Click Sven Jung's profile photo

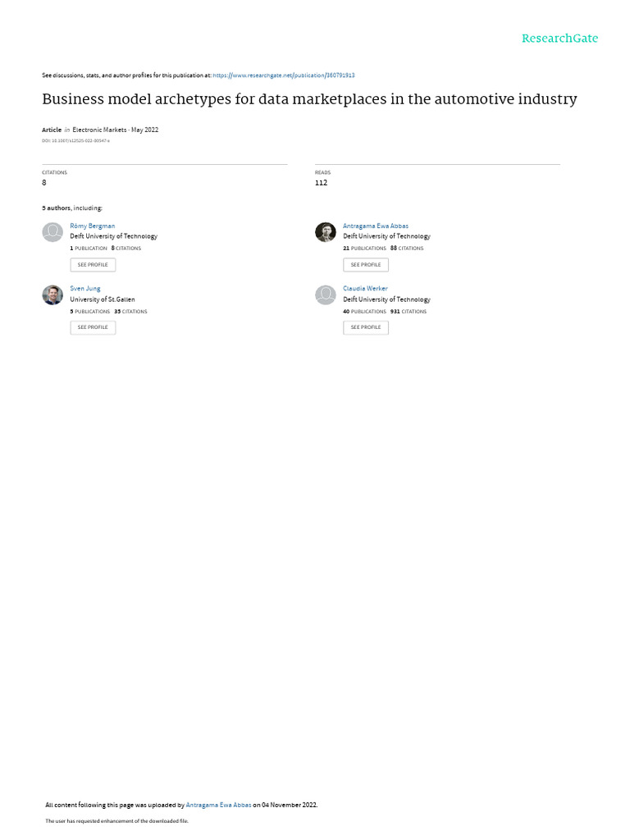(52, 295)
